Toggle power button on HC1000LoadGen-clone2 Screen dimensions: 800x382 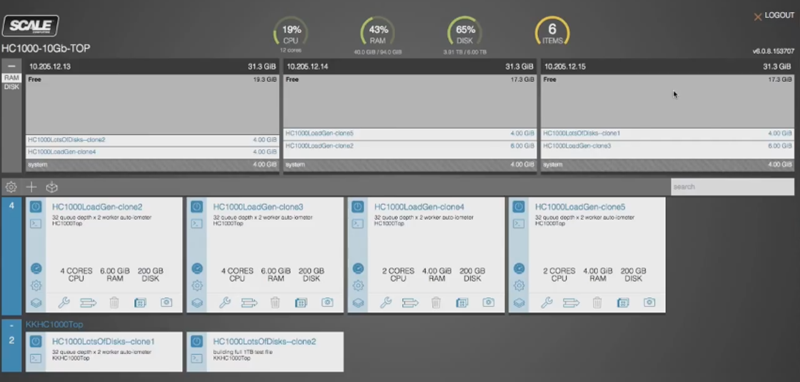36,207
